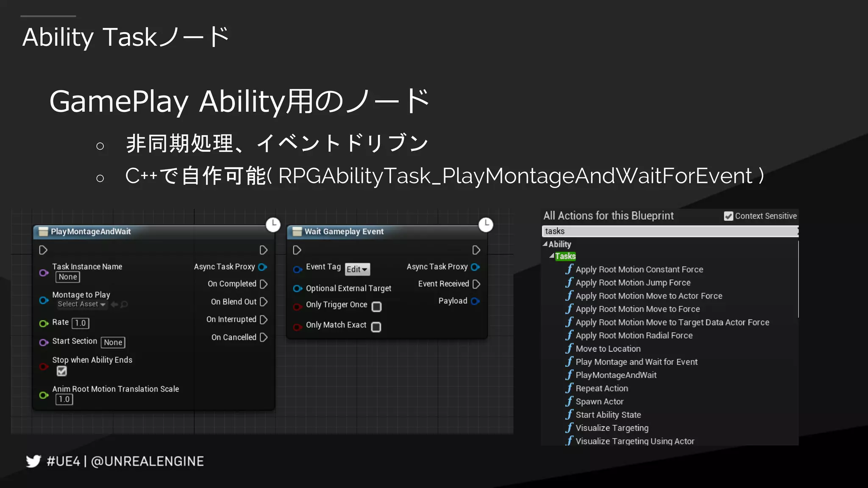Select Visualize Targeting Using Actor entry
Image resolution: width=868 pixels, height=488 pixels.
tap(635, 441)
